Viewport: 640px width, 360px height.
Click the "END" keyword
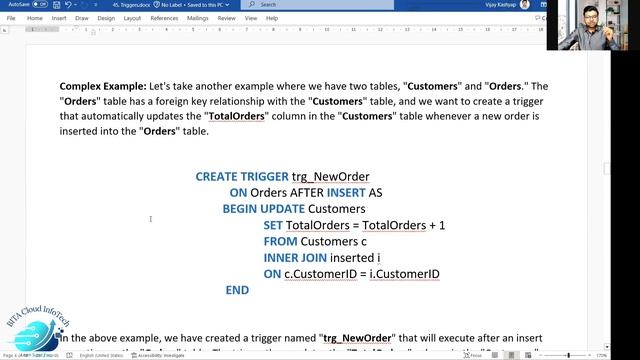pyautogui.click(x=237, y=290)
